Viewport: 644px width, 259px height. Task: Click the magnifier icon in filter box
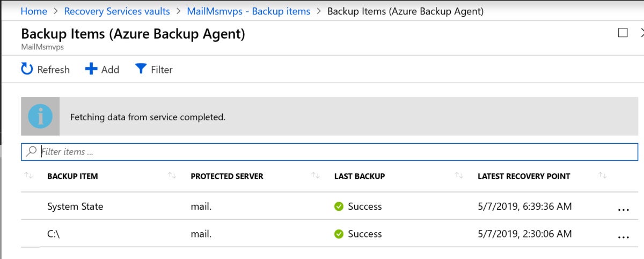click(32, 152)
